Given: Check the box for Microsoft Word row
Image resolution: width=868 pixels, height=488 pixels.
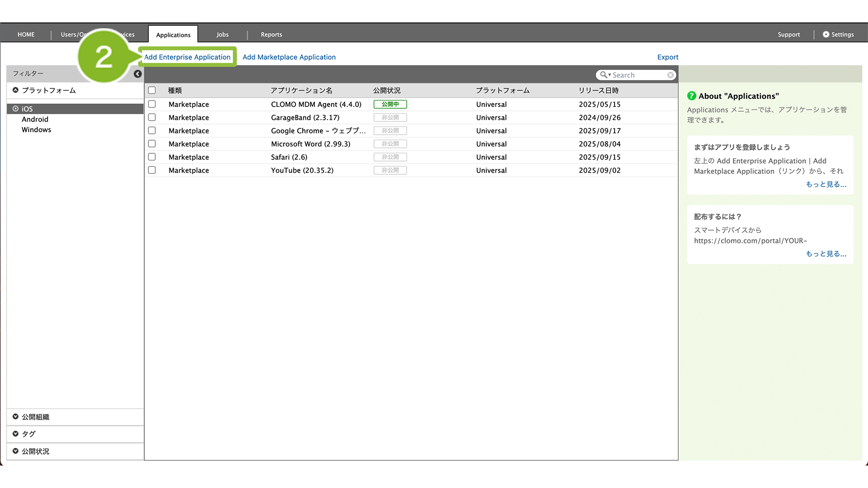Looking at the screenshot, I should click(x=152, y=144).
